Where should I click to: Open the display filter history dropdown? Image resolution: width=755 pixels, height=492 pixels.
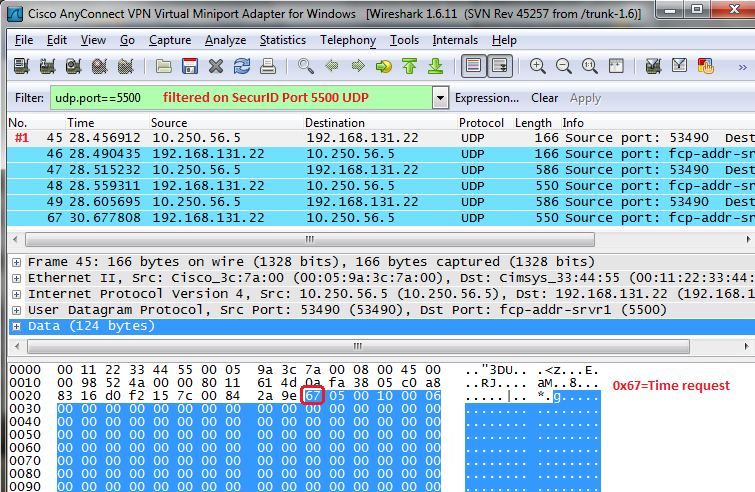coord(440,98)
